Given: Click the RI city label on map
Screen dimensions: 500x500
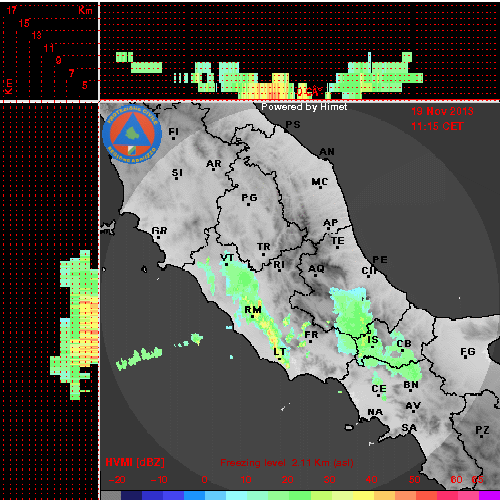Looking at the screenshot, I should [x=279, y=265].
